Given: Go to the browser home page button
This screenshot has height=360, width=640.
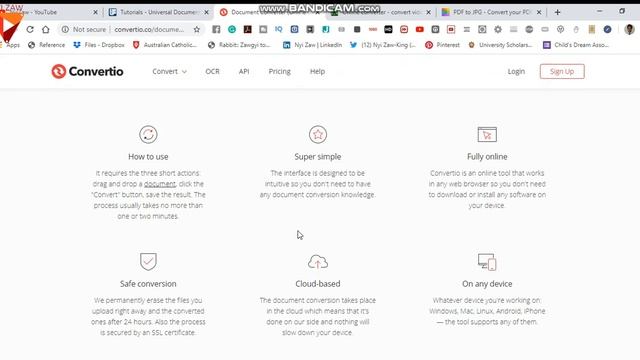Looking at the screenshot, I should pos(46,29).
